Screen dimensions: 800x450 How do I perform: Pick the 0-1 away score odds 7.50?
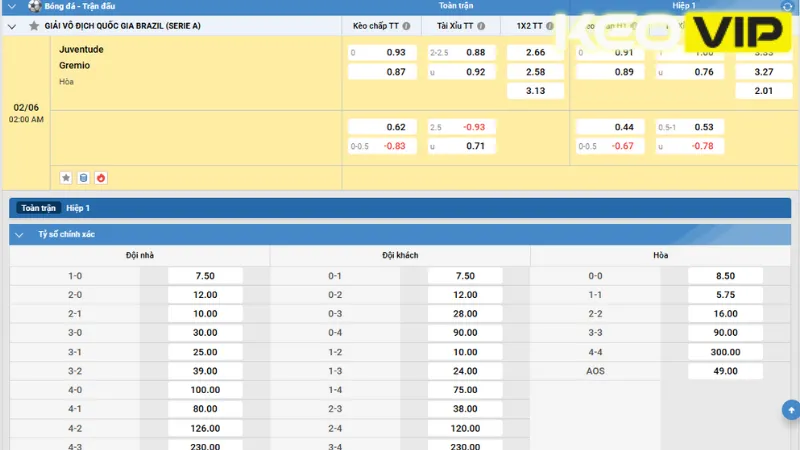pos(465,276)
